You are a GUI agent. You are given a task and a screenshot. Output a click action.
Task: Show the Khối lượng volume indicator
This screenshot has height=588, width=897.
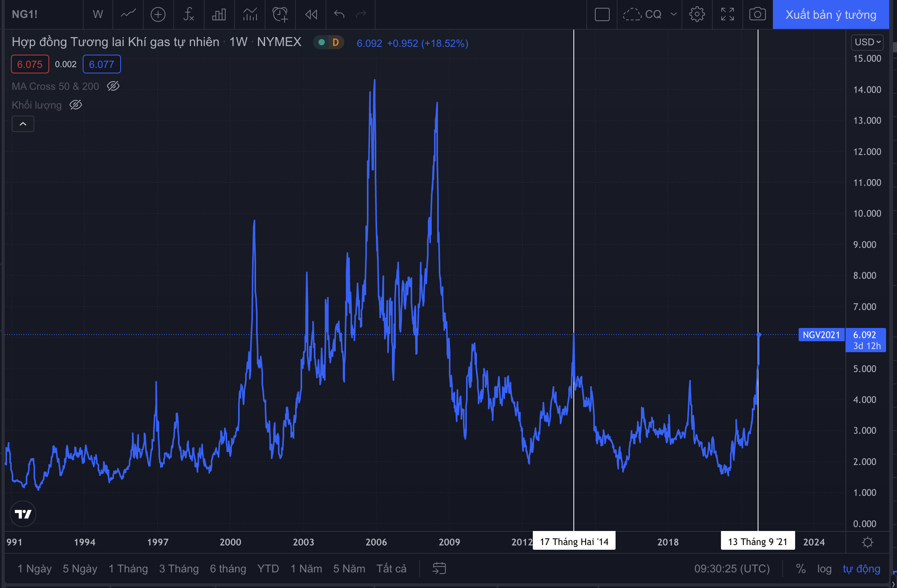pyautogui.click(x=76, y=105)
